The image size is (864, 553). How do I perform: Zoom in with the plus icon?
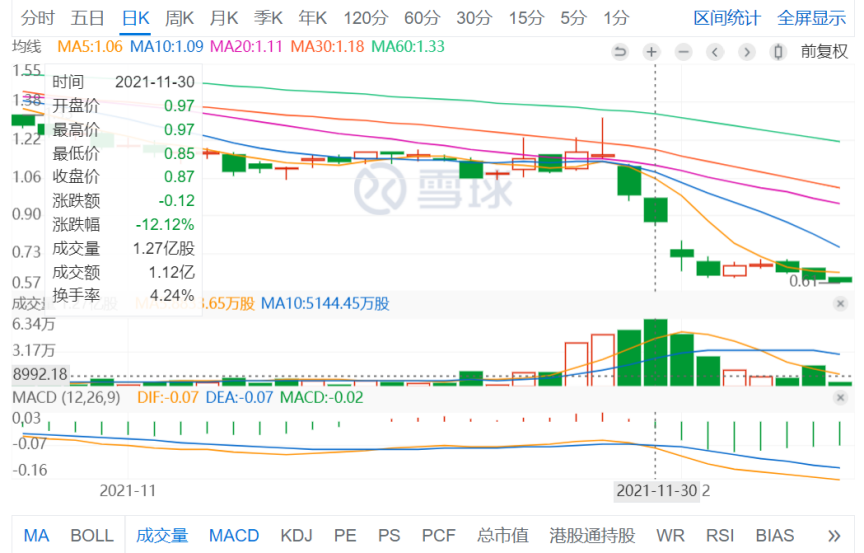(x=651, y=52)
